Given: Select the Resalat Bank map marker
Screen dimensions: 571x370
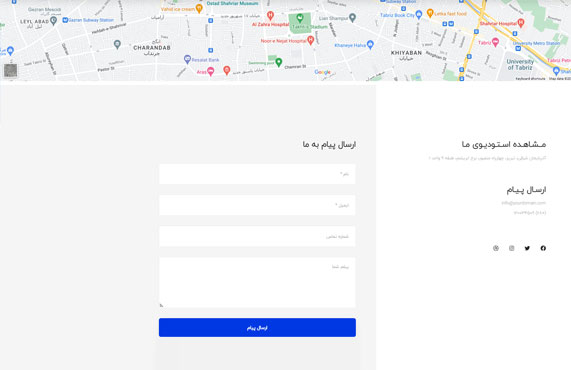Looking at the screenshot, I should [187, 59].
